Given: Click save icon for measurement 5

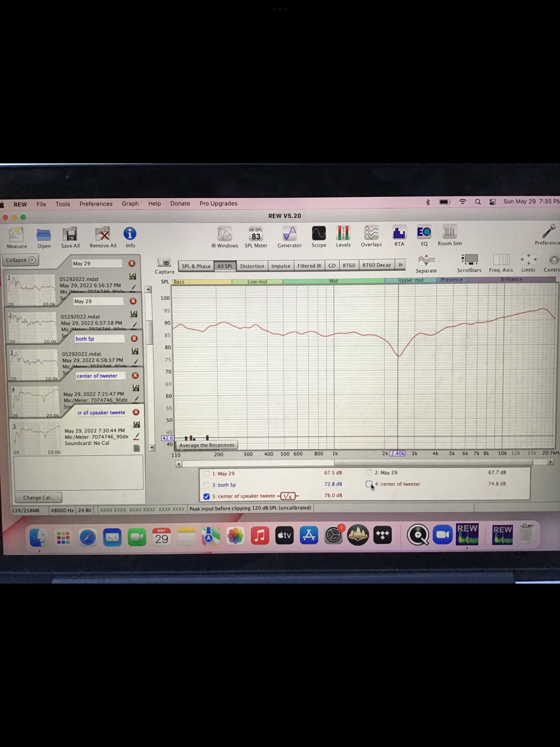Looking at the screenshot, I should (x=137, y=425).
